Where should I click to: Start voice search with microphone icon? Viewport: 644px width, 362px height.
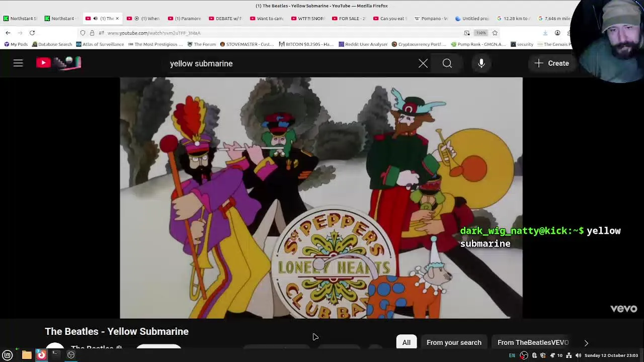click(481, 63)
